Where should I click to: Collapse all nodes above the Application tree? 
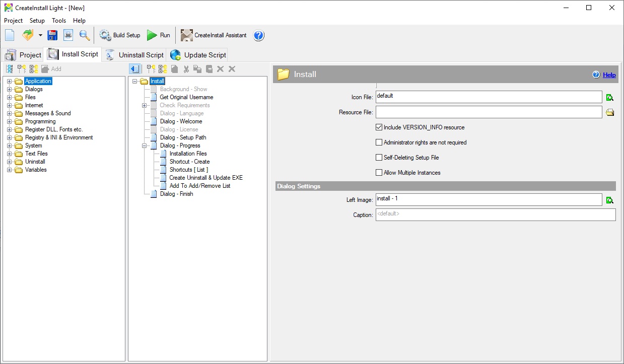pos(34,69)
